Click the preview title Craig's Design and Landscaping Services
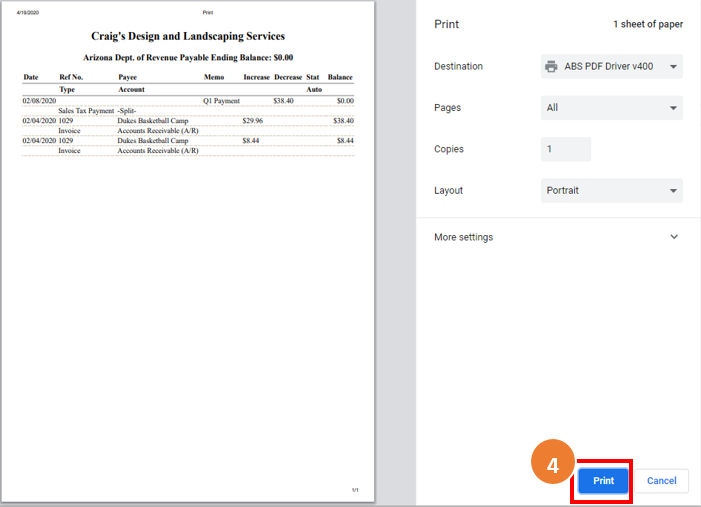 pos(188,36)
